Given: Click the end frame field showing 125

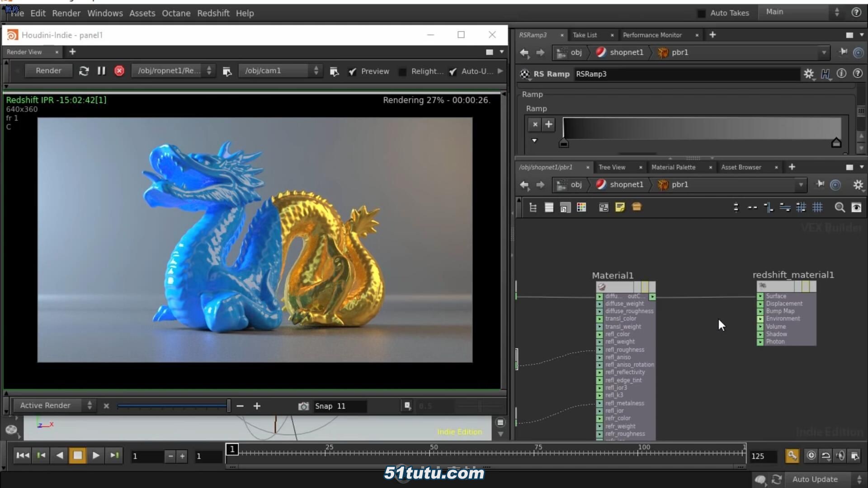Looking at the screenshot, I should coord(763,456).
